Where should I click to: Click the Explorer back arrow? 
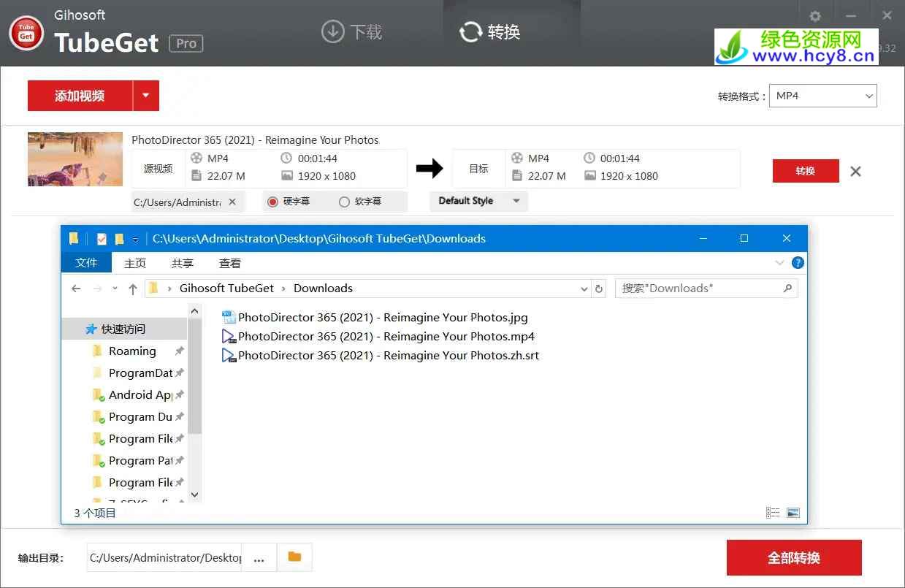76,289
